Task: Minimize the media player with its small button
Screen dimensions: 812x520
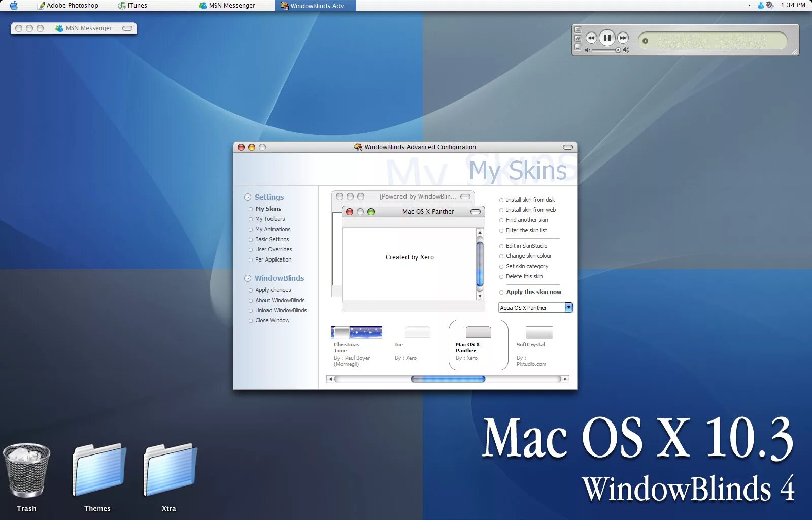Action: point(578,47)
